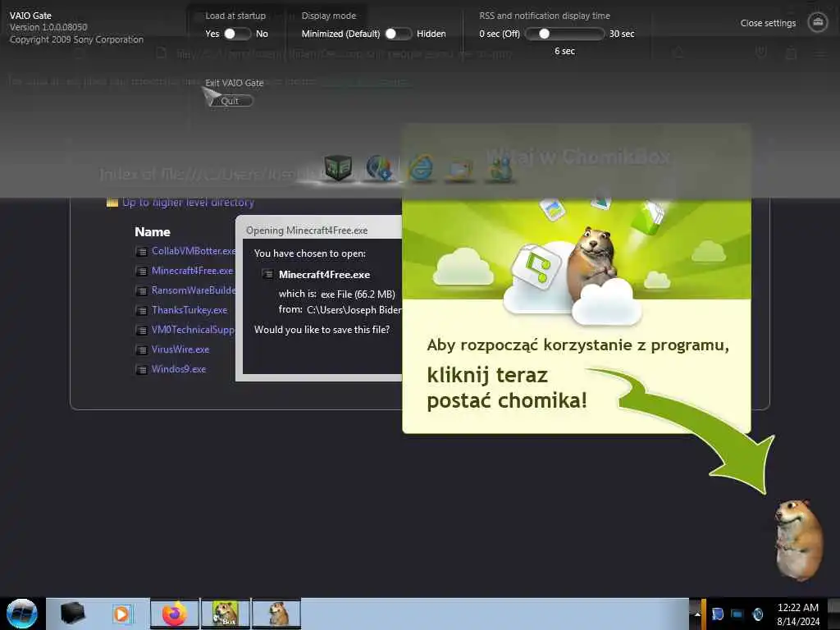Click the Name column header
840x630 pixels.
click(x=153, y=232)
